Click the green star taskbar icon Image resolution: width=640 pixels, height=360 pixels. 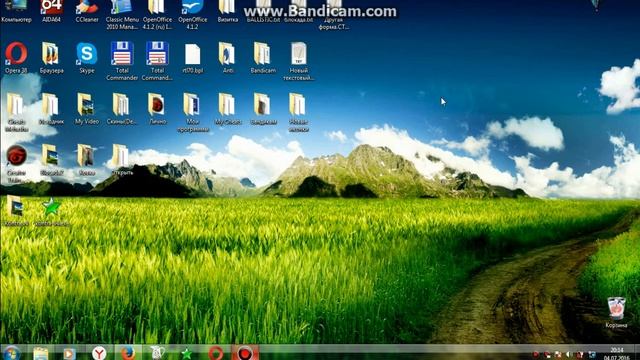187,353
